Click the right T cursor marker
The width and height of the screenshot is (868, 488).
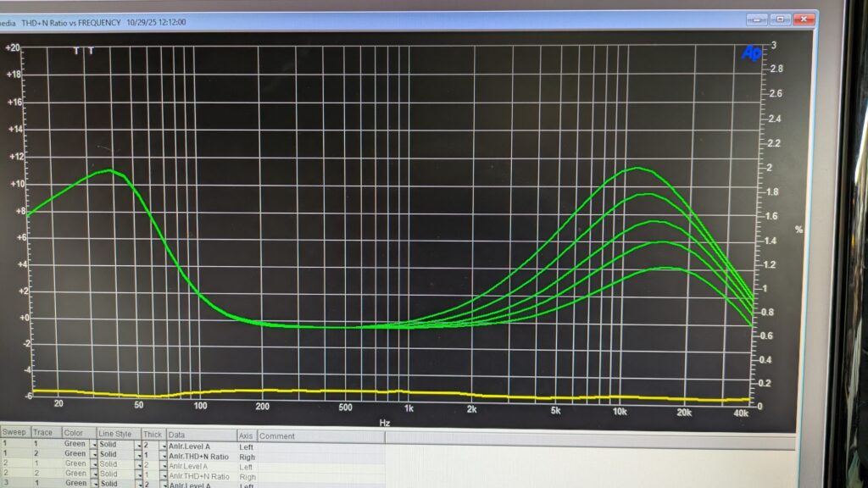(92, 51)
